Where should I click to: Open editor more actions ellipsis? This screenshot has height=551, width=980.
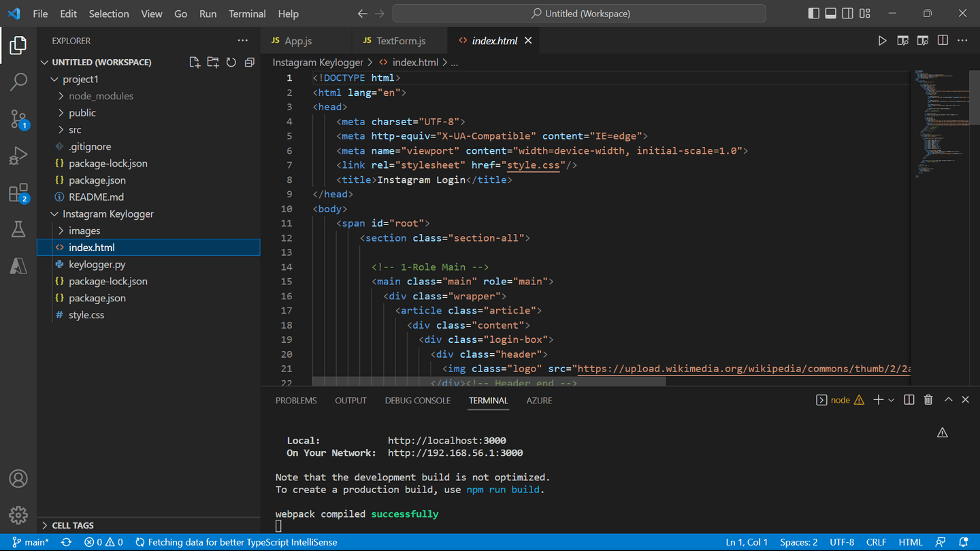[x=962, y=41]
